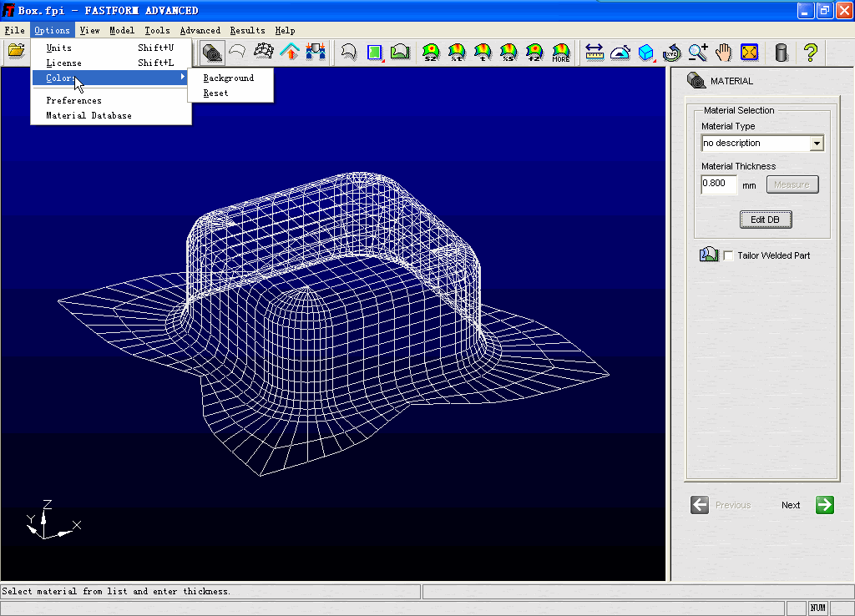
Task: Open Material Database from Options menu
Action: click(x=111, y=115)
